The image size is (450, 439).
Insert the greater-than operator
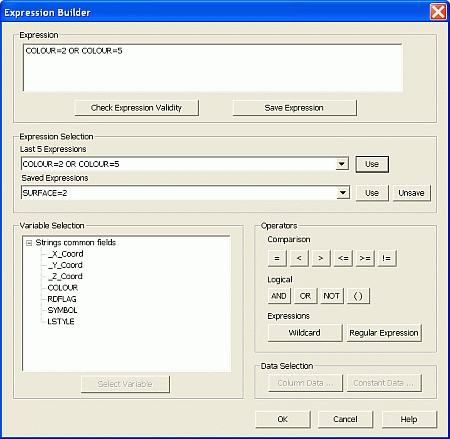(321, 258)
